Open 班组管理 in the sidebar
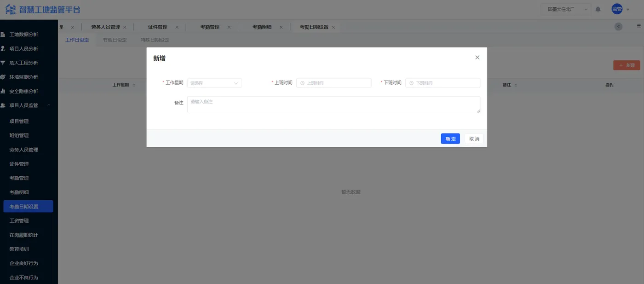The image size is (644, 284). click(19, 135)
